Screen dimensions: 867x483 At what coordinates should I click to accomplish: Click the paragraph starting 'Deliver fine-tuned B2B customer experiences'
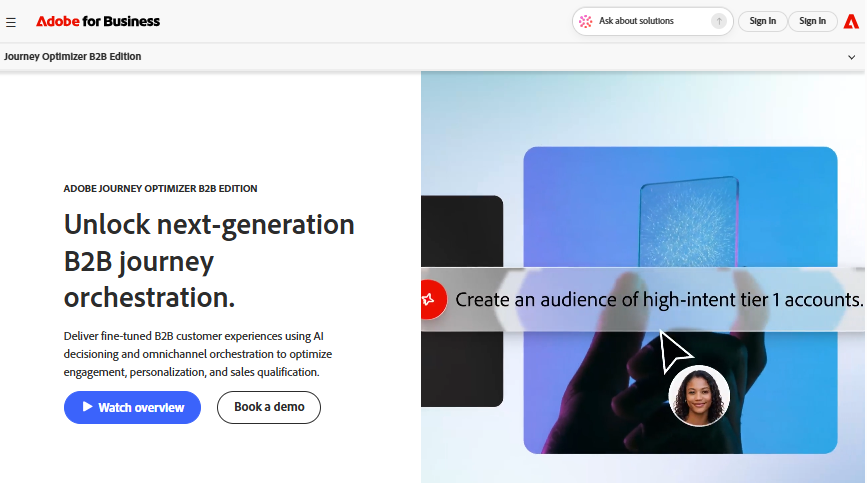click(x=198, y=354)
